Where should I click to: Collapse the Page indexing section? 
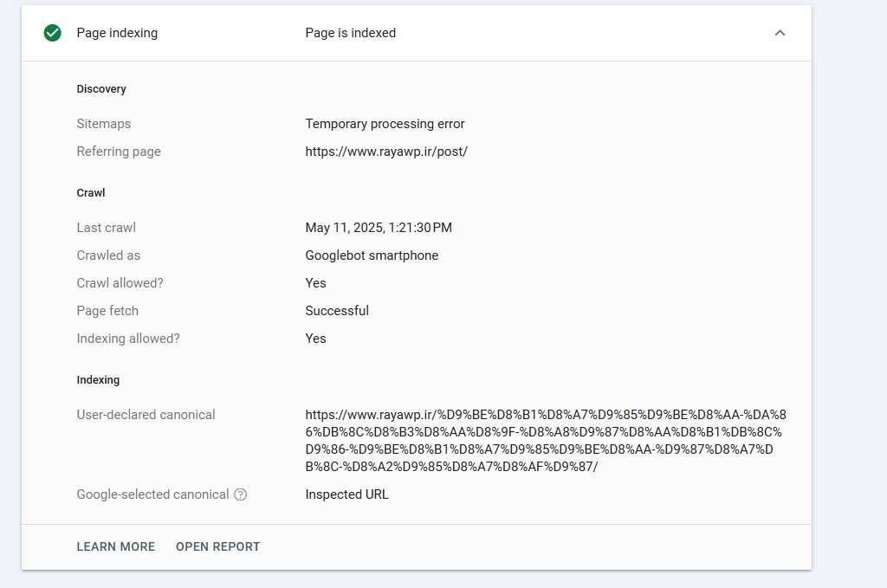tap(780, 33)
